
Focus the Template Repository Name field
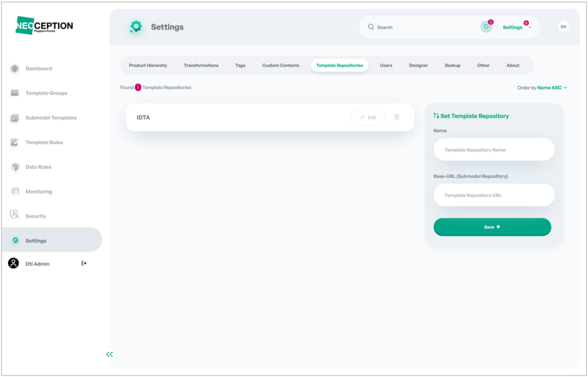click(494, 150)
